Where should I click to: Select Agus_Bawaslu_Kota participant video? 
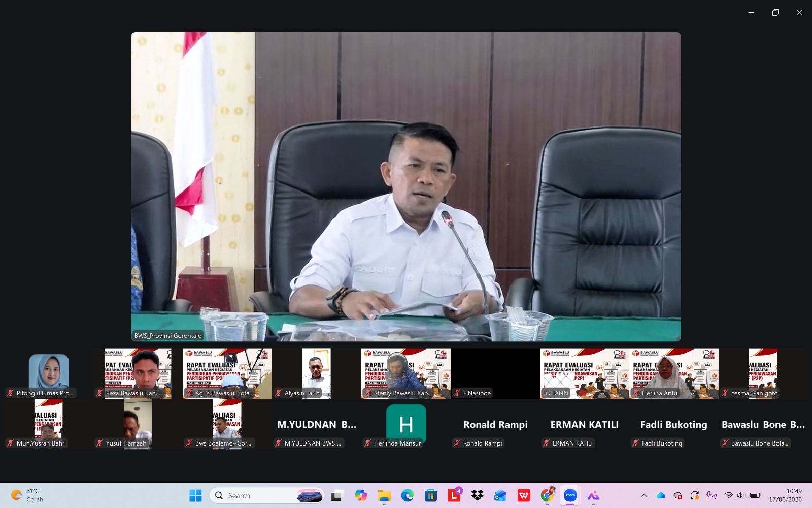pos(227,373)
